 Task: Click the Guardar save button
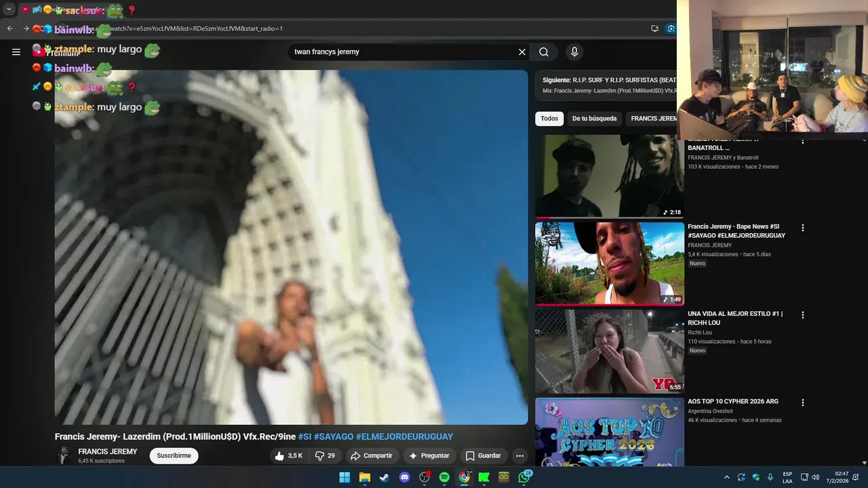tap(484, 455)
